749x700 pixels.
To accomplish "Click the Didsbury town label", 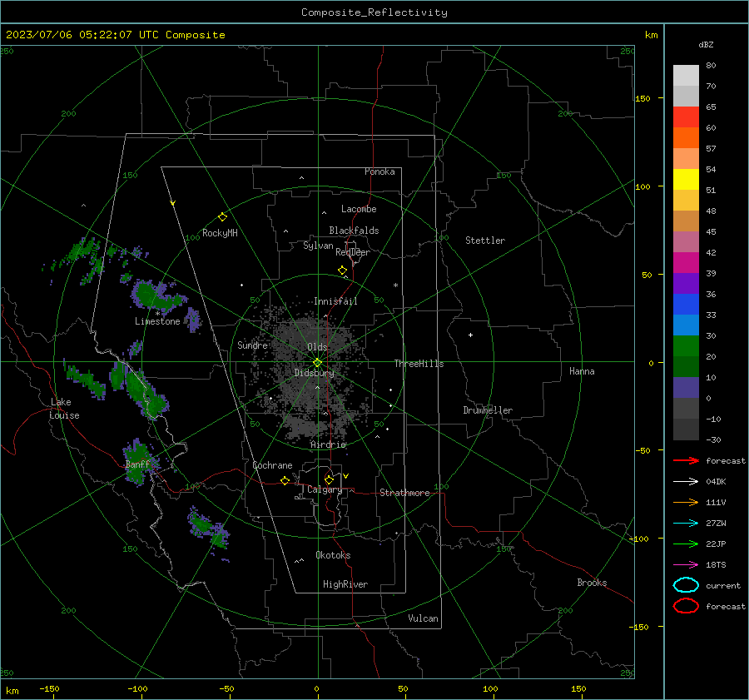I will coord(314,373).
